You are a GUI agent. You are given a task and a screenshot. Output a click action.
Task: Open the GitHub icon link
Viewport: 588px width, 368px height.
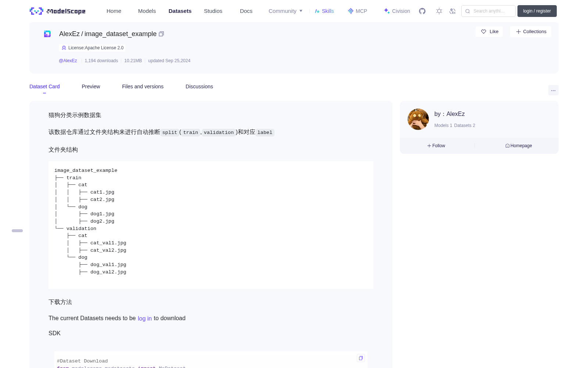(422, 11)
